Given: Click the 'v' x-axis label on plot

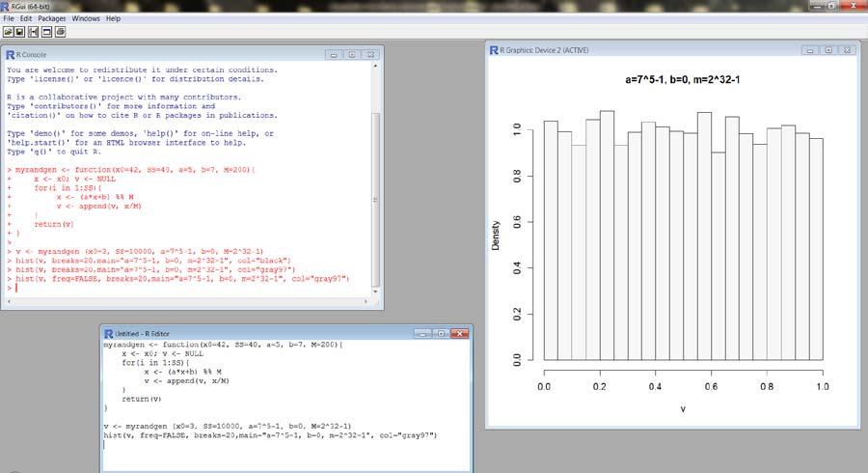Looking at the screenshot, I should click(x=683, y=409).
